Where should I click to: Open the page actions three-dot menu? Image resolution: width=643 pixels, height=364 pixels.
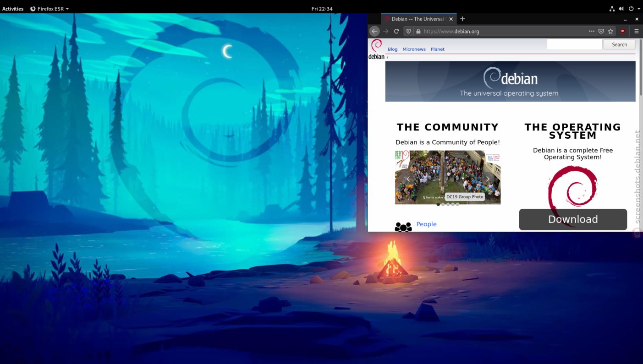pos(592,31)
